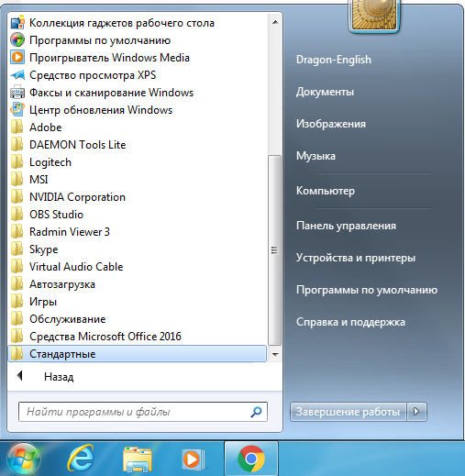The height and width of the screenshot is (476, 465).
Task: Click the search magnifier icon
Action: [x=256, y=412]
